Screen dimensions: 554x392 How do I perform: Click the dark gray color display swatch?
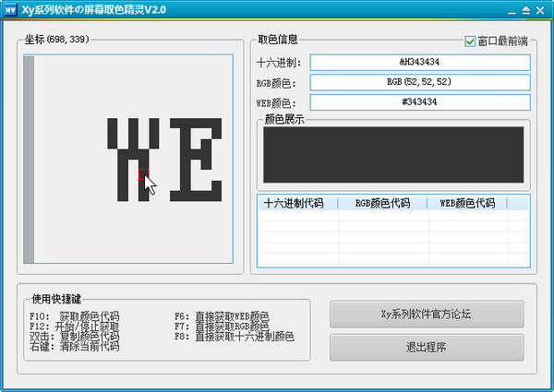click(x=392, y=154)
